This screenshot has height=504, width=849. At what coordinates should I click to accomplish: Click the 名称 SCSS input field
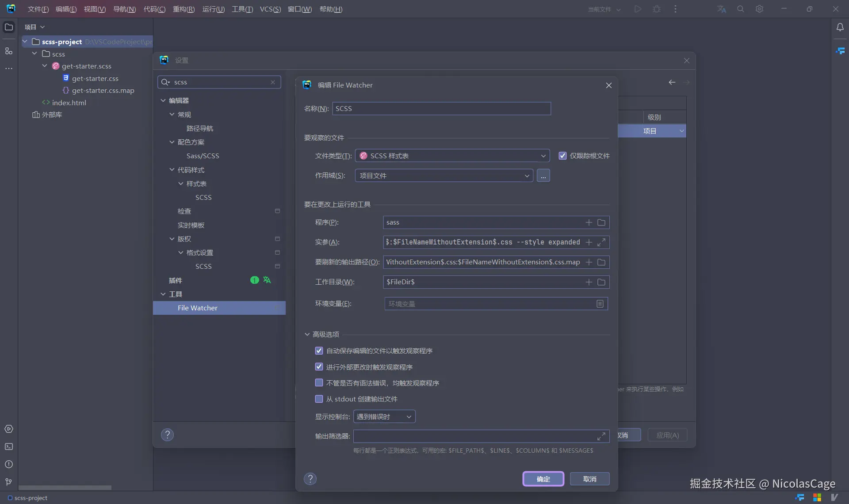point(441,109)
